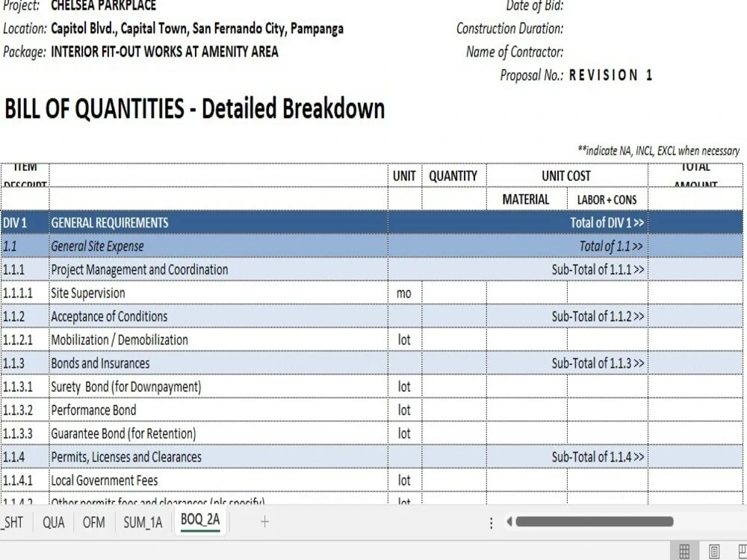Image resolution: width=747 pixels, height=560 pixels.
Task: Select Guarantee Bond (for Retention) cell
Action: 218,433
